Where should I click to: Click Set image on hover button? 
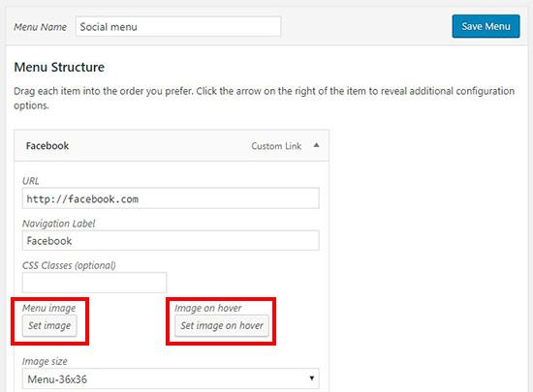pos(222,326)
